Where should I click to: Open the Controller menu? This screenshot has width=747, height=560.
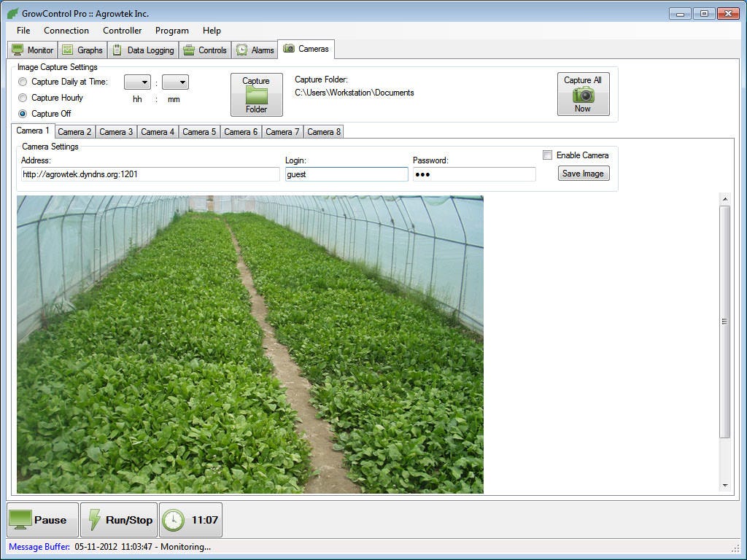[x=122, y=31]
